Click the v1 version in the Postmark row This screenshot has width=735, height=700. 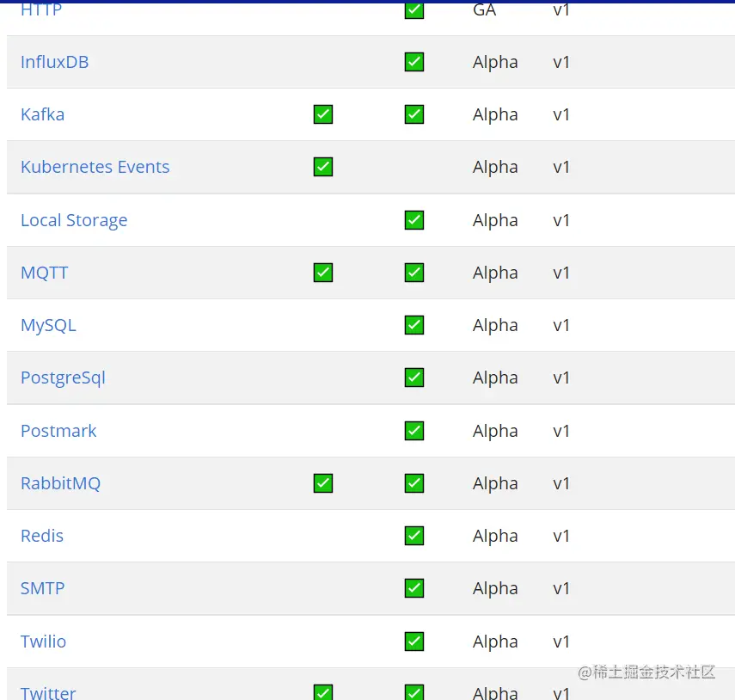(x=561, y=431)
